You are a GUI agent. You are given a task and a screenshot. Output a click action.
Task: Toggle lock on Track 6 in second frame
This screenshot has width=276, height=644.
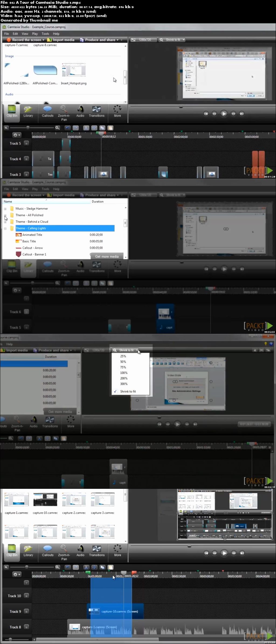click(x=26, y=312)
